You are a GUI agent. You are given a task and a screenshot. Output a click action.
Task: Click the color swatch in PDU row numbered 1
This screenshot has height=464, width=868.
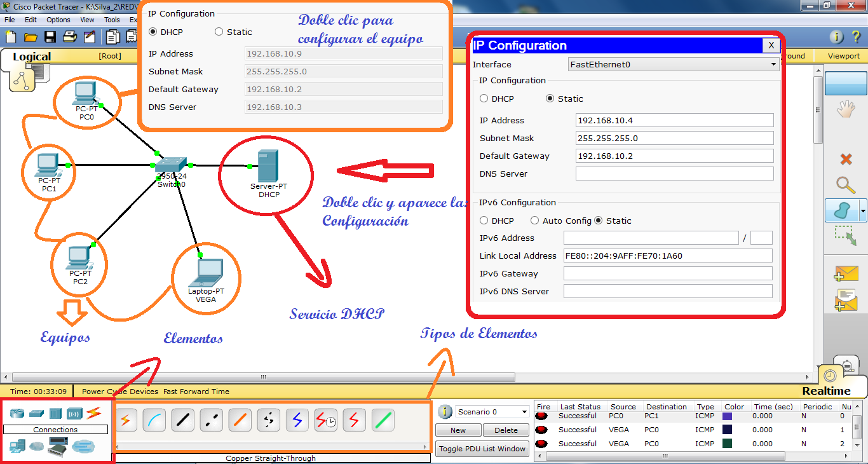pyautogui.click(x=728, y=430)
